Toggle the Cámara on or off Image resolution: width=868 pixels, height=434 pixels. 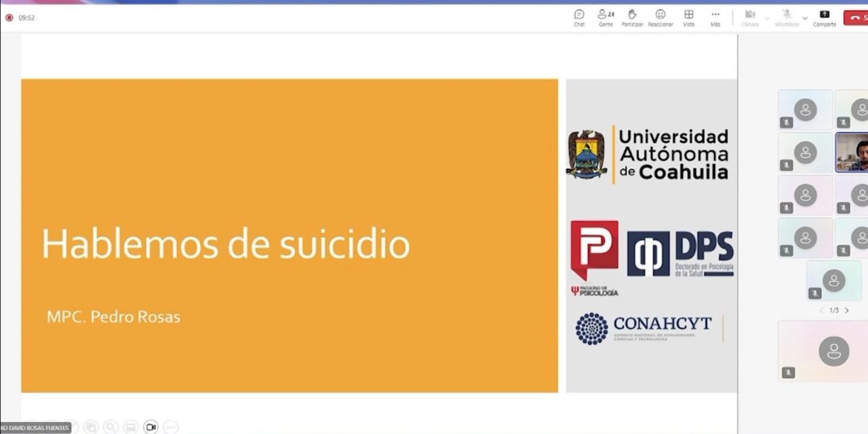pyautogui.click(x=750, y=18)
